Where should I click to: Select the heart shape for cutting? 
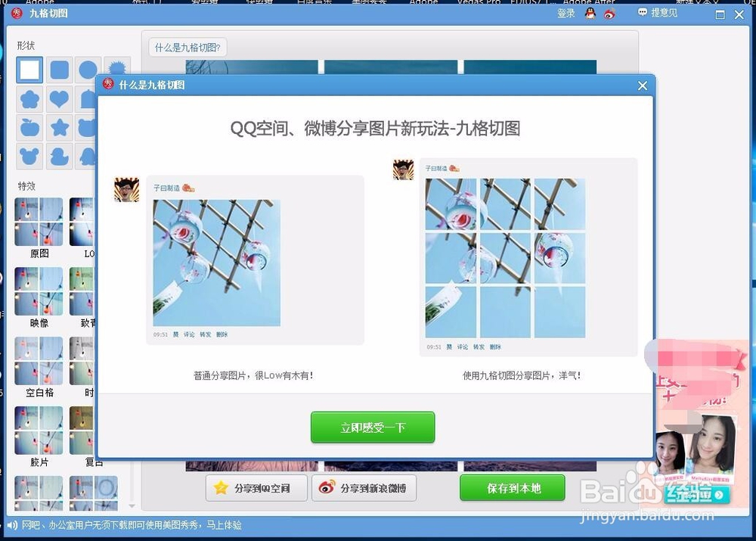(x=59, y=98)
